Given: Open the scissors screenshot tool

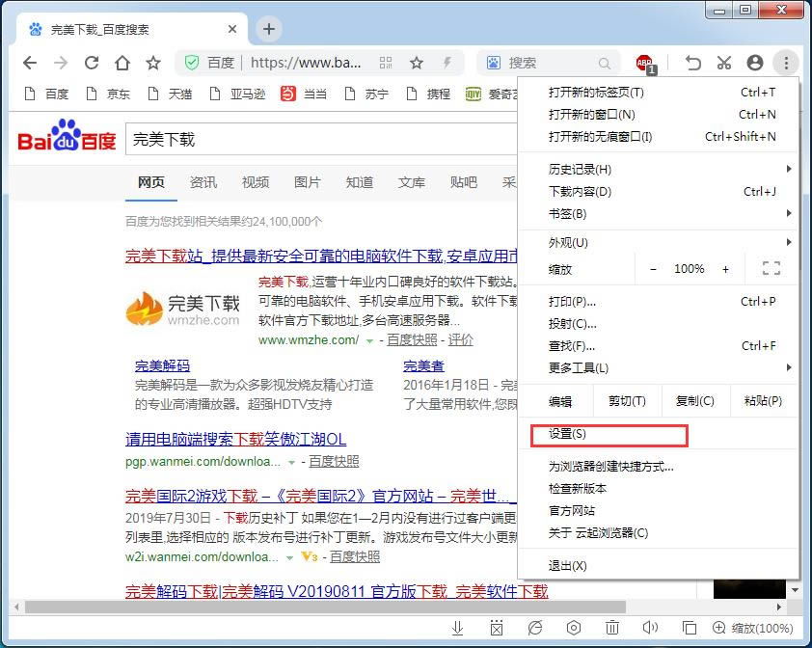Looking at the screenshot, I should click(x=724, y=63).
